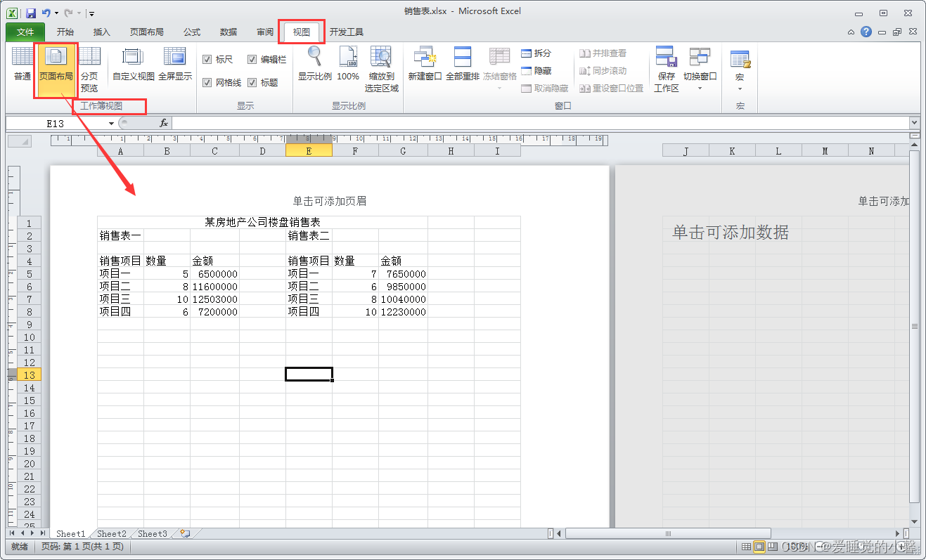Open Excel Help question mark icon
The width and height of the screenshot is (926, 560).
866,32
